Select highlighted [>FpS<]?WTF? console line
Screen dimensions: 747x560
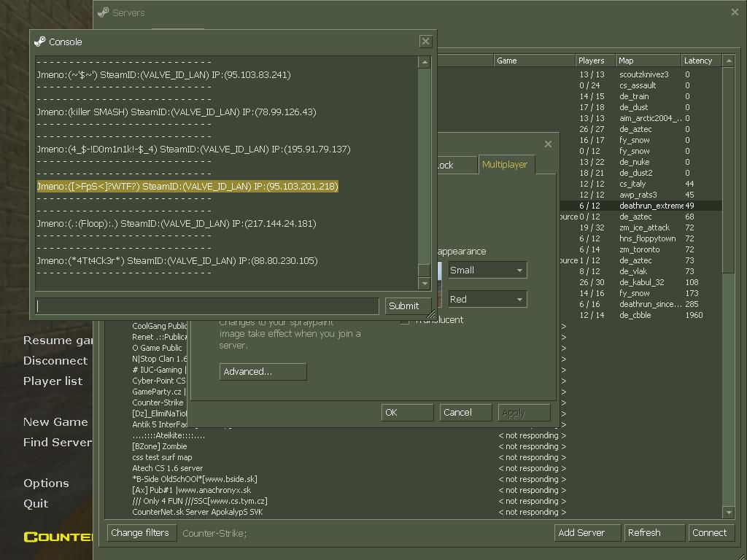(x=187, y=186)
